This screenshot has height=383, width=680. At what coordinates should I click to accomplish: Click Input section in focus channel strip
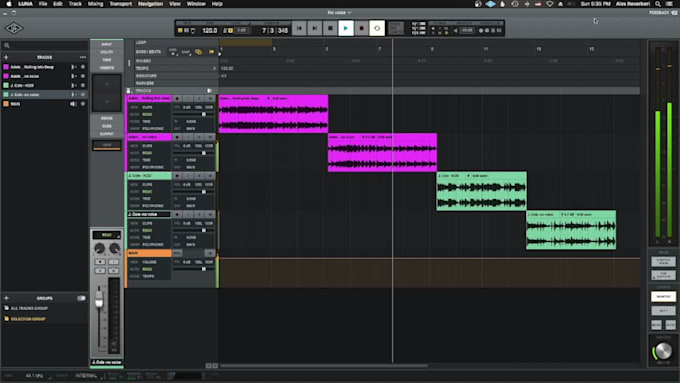[x=107, y=44]
